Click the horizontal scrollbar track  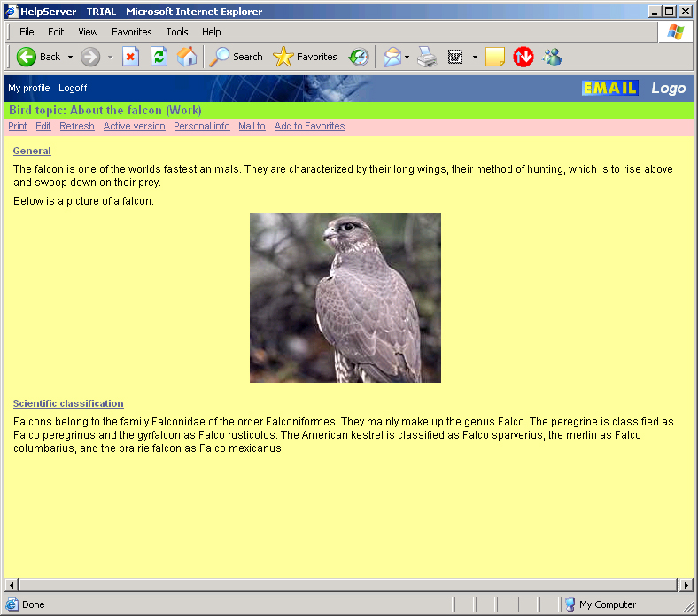point(348,584)
